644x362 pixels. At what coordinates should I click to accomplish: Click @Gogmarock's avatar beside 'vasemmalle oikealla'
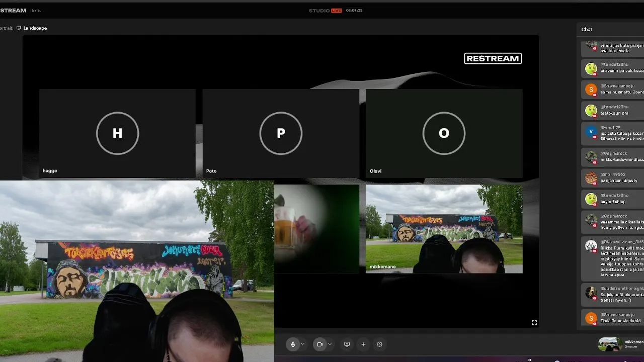(x=591, y=219)
